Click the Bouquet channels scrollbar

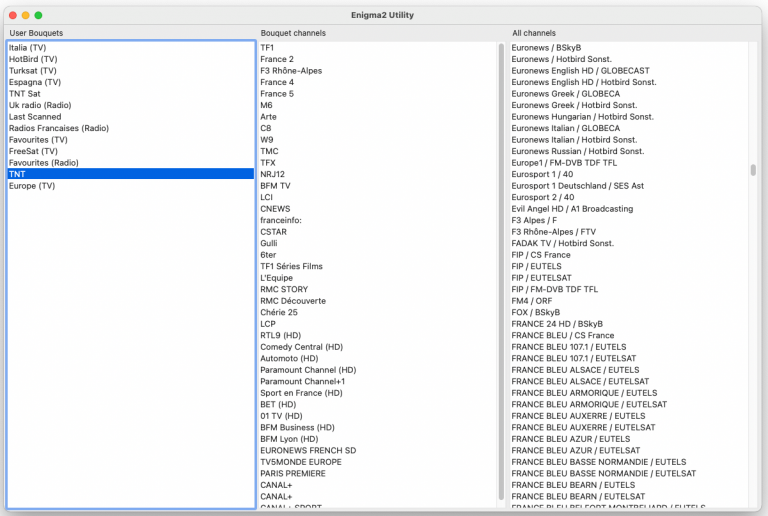point(501,272)
